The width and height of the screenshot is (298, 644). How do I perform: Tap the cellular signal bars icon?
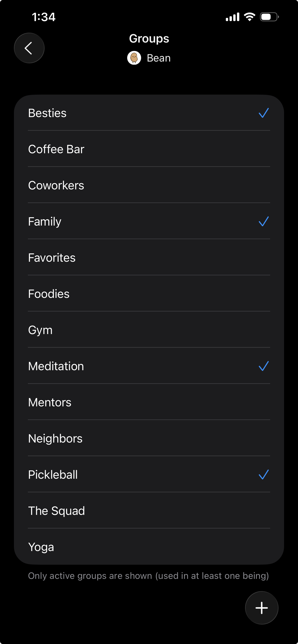[x=233, y=17]
